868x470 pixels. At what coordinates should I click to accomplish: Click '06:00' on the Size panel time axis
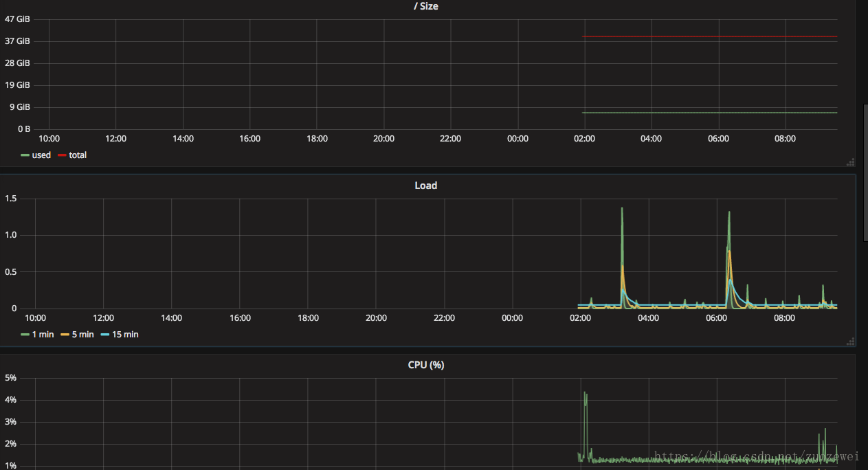(718, 139)
